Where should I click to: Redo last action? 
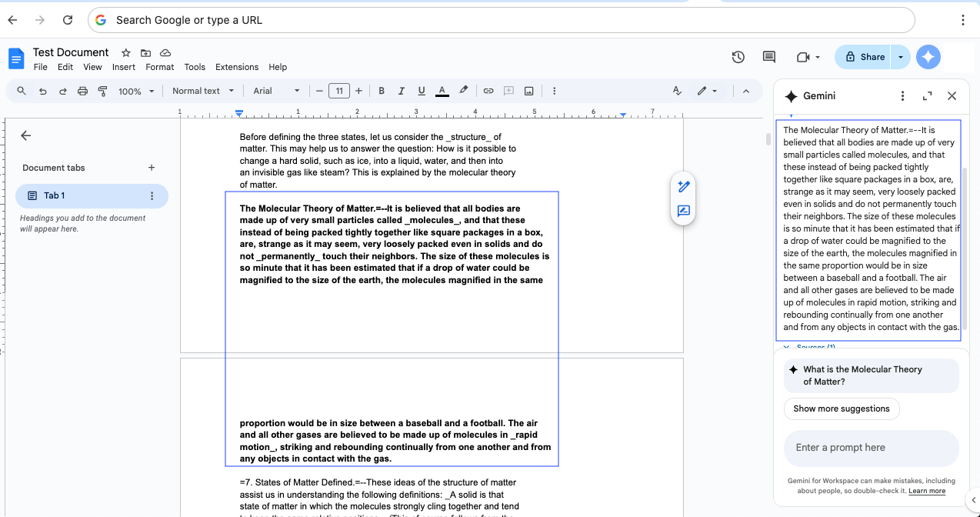pyautogui.click(x=62, y=91)
